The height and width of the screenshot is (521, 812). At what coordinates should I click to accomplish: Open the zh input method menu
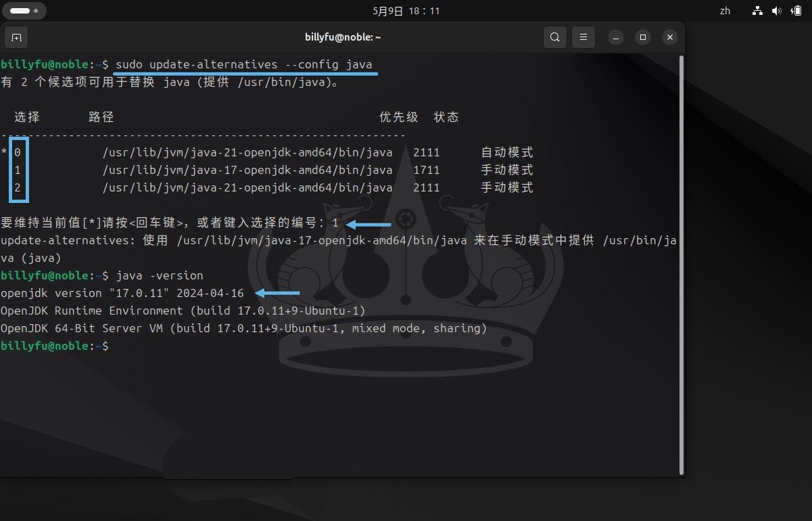(725, 11)
